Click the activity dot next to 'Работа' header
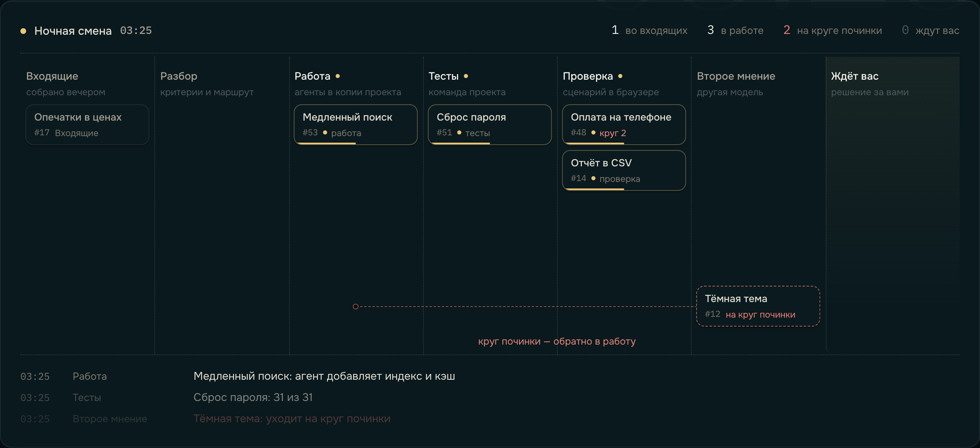This screenshot has width=980, height=448. pos(338,76)
